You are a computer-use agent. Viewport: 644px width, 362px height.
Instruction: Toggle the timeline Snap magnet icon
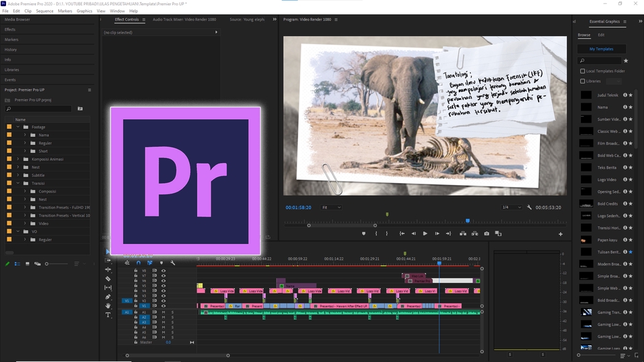click(x=138, y=263)
